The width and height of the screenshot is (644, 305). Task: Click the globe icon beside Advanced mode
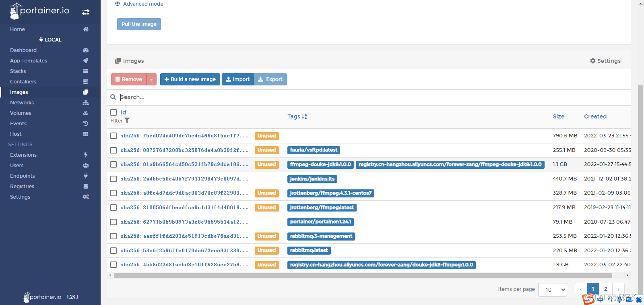coord(118,4)
